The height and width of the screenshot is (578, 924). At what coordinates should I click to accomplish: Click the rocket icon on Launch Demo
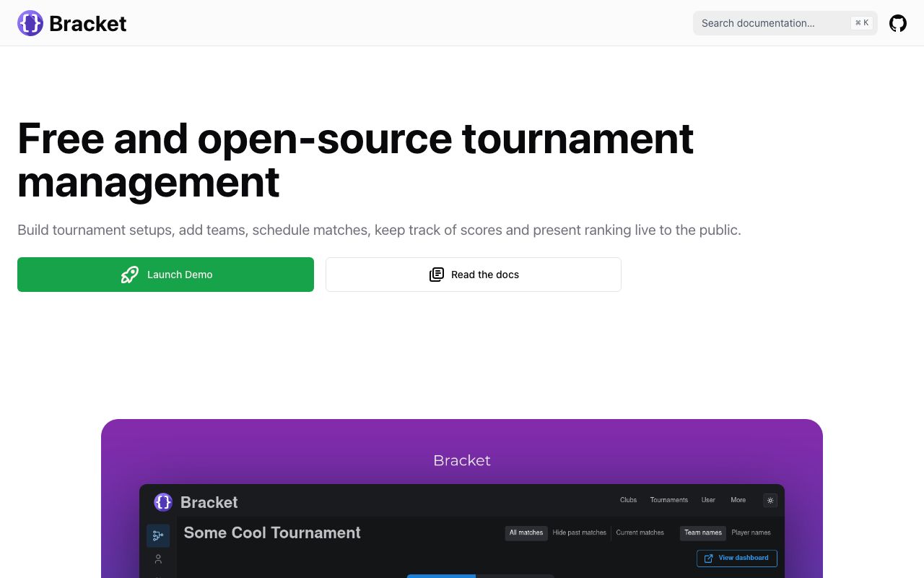pyautogui.click(x=130, y=275)
